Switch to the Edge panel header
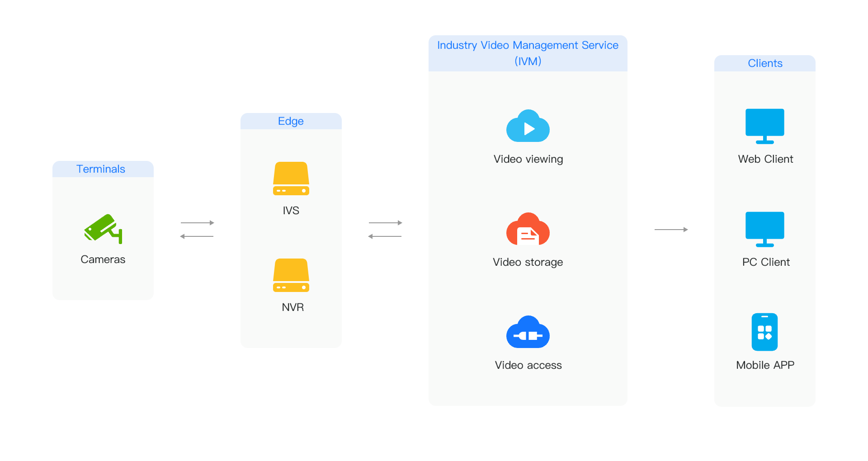 click(291, 121)
